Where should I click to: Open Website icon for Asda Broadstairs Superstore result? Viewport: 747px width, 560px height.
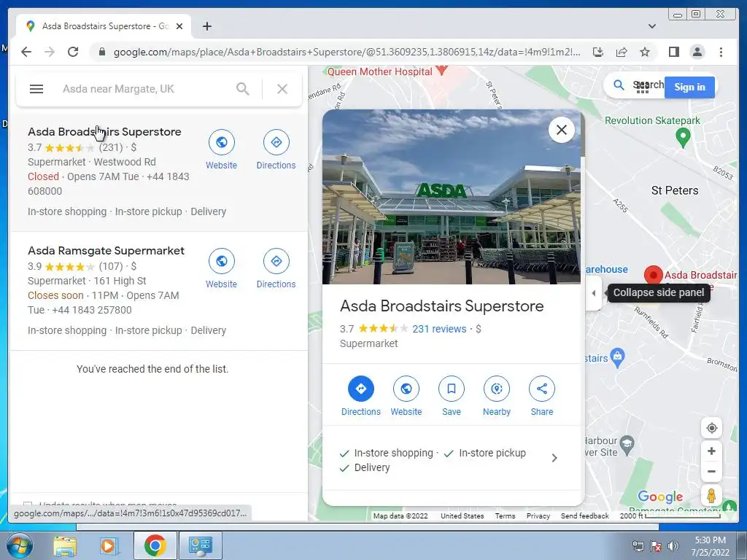tap(222, 142)
